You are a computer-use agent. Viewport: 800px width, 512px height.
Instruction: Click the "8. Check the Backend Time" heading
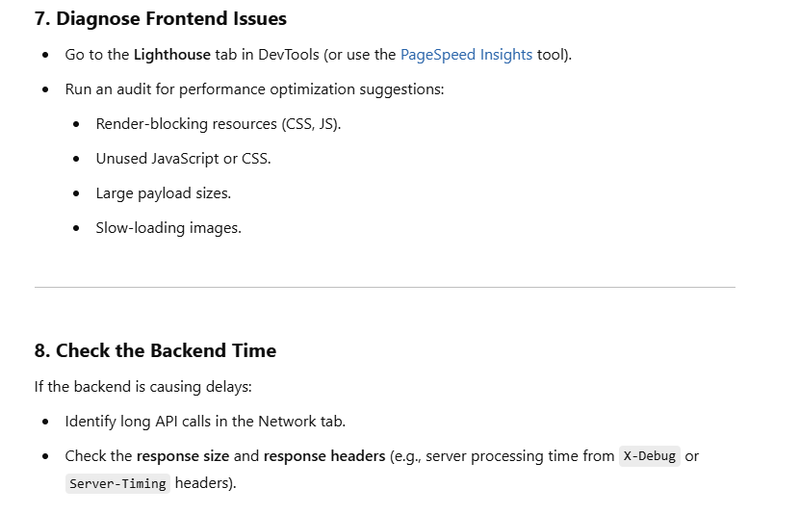(155, 350)
